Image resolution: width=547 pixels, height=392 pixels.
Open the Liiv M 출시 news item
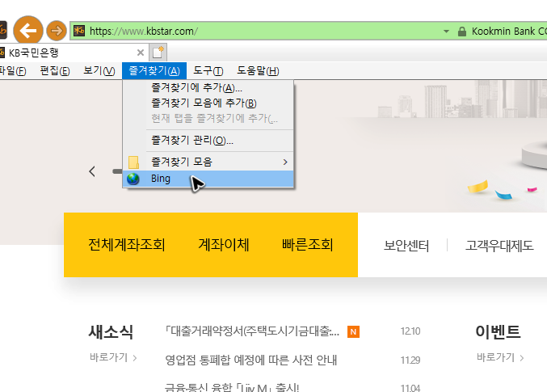coord(232,387)
